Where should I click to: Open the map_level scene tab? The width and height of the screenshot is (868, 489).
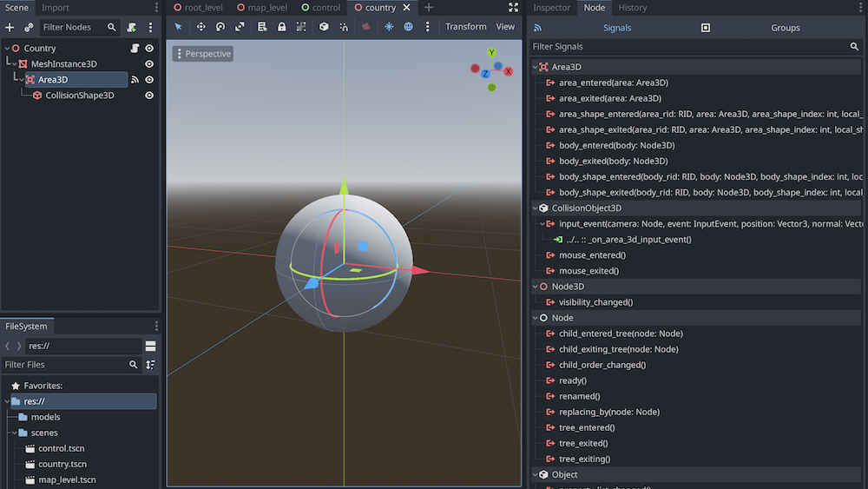262,7
